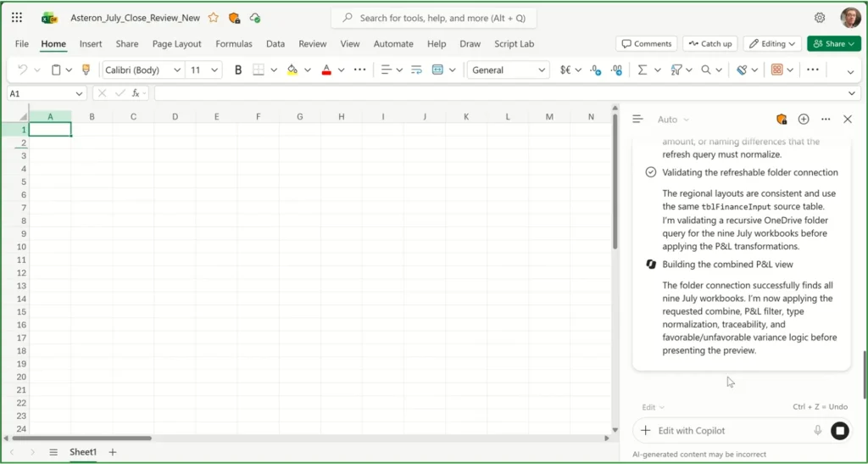Select the Format Painter brush
868x464 pixels.
(x=86, y=70)
